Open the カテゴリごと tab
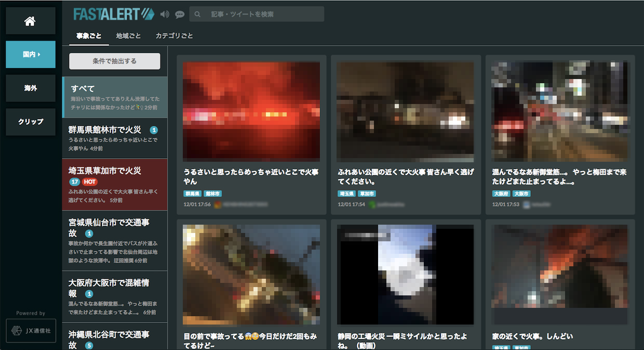644x350 pixels. pyautogui.click(x=174, y=35)
